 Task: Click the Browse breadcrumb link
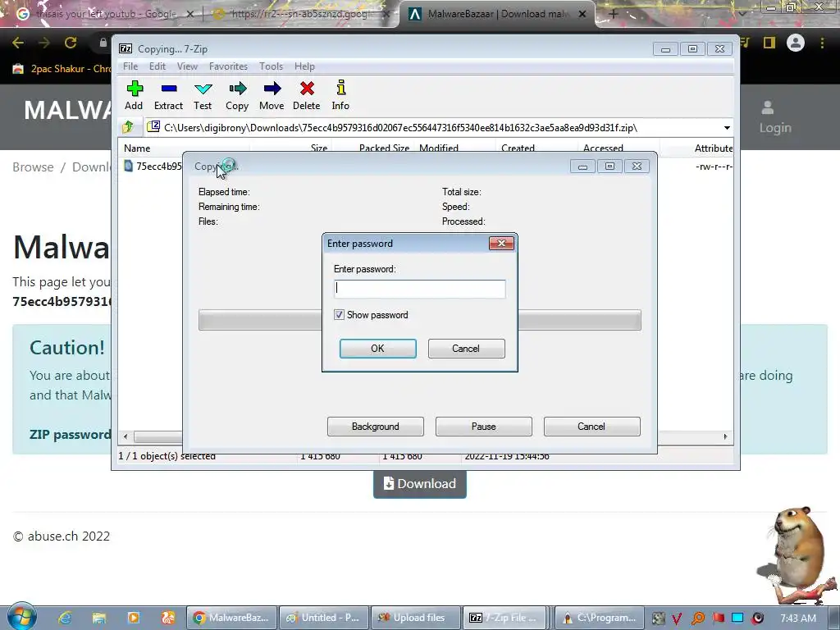pyautogui.click(x=33, y=167)
